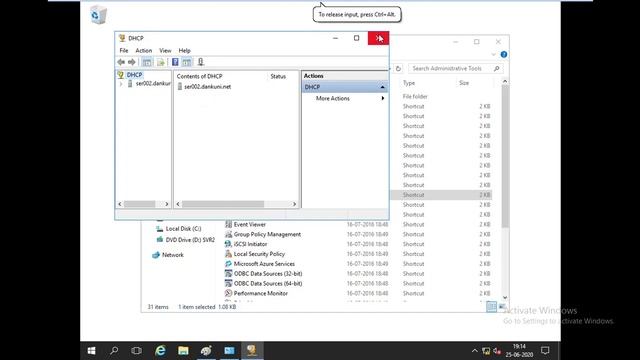
Task: Open ODBC Data Sources (32-bit) shortcut
Action: tap(268, 273)
